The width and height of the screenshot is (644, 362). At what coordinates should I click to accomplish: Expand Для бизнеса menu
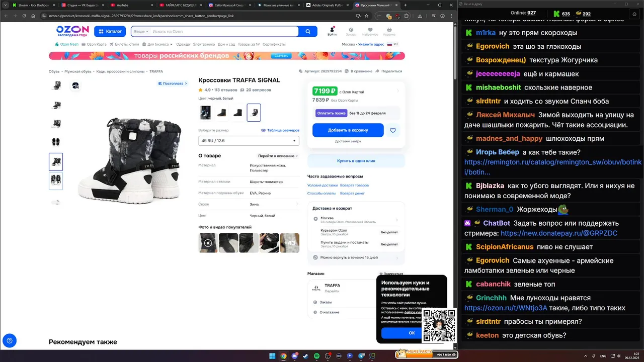(x=157, y=44)
